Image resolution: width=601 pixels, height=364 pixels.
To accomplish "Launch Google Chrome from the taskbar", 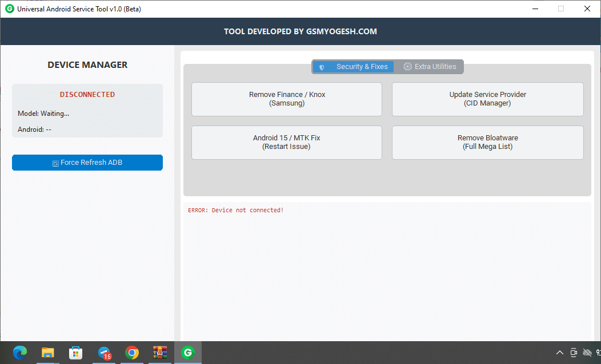I will [x=132, y=353].
